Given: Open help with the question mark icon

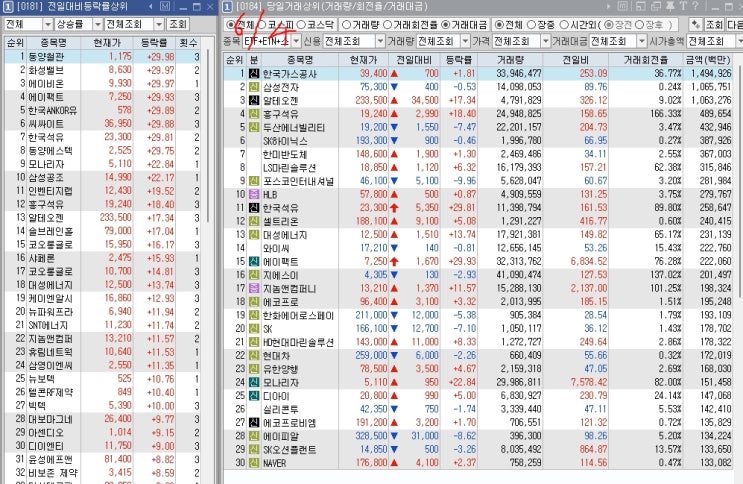Looking at the screenshot, I should (696, 7).
